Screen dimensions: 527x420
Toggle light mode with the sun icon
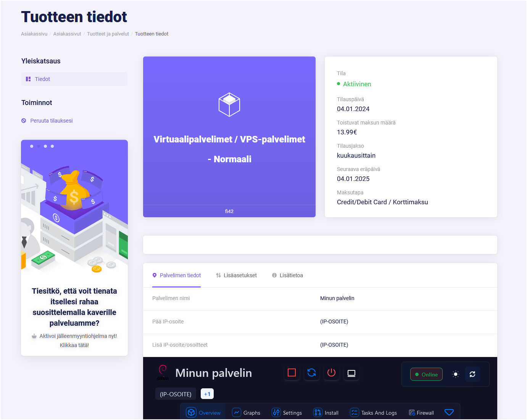point(455,374)
